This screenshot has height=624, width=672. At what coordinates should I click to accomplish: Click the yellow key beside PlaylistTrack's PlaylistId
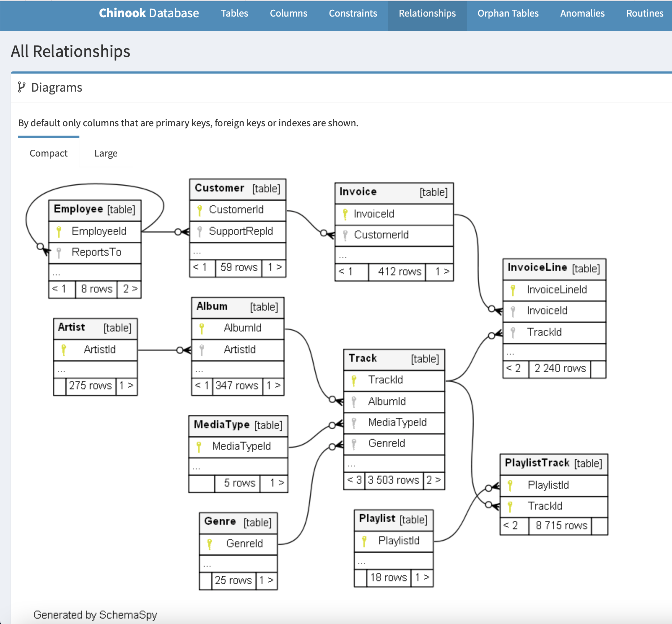coord(510,485)
